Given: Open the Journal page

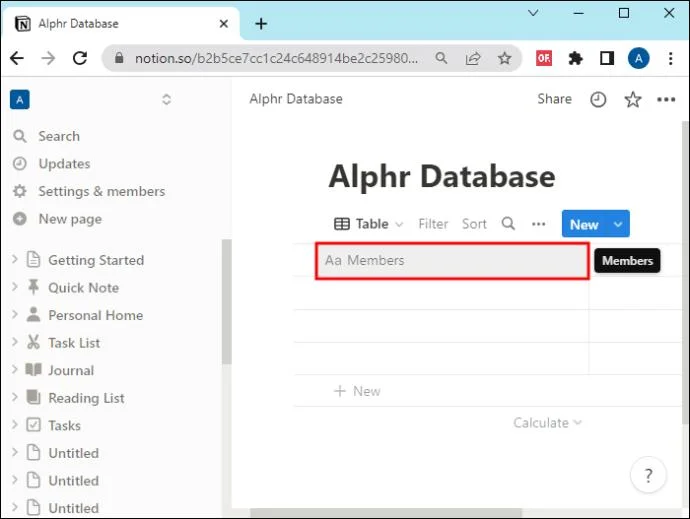Looking at the screenshot, I should tap(71, 371).
